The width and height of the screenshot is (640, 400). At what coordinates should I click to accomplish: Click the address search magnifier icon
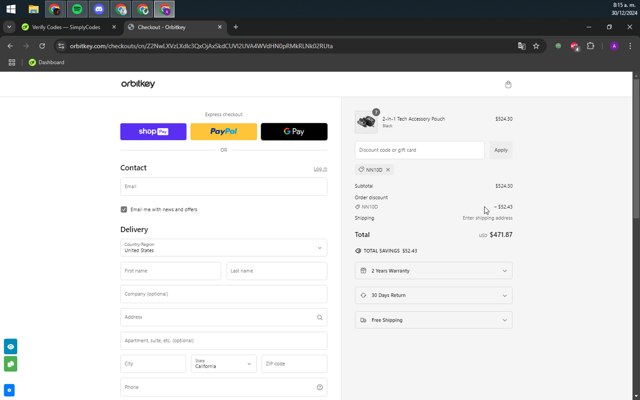(319, 317)
